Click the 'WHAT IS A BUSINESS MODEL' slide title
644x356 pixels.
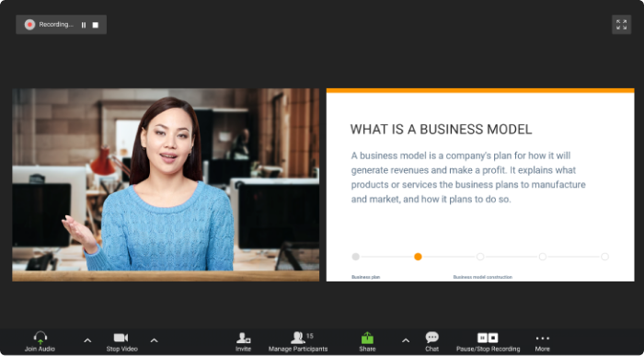(x=441, y=130)
